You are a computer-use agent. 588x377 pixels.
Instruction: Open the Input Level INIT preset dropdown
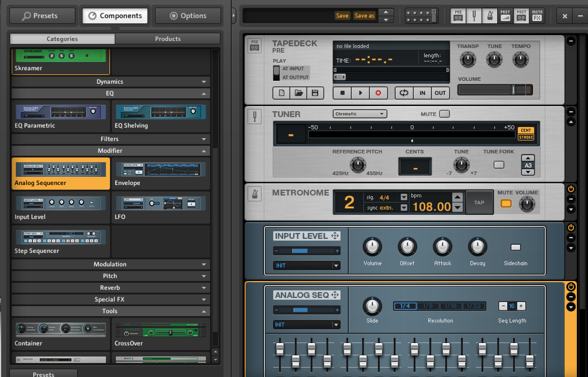307,265
